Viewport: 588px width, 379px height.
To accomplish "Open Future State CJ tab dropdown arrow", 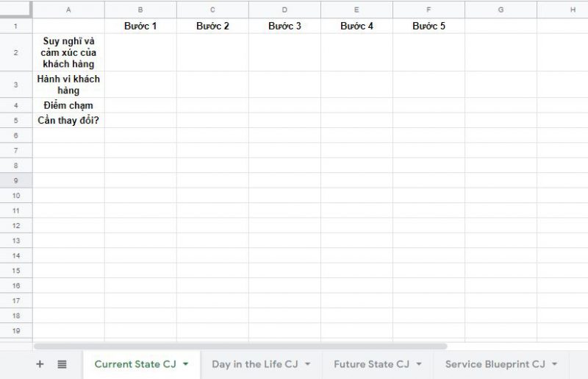I will tap(419, 364).
